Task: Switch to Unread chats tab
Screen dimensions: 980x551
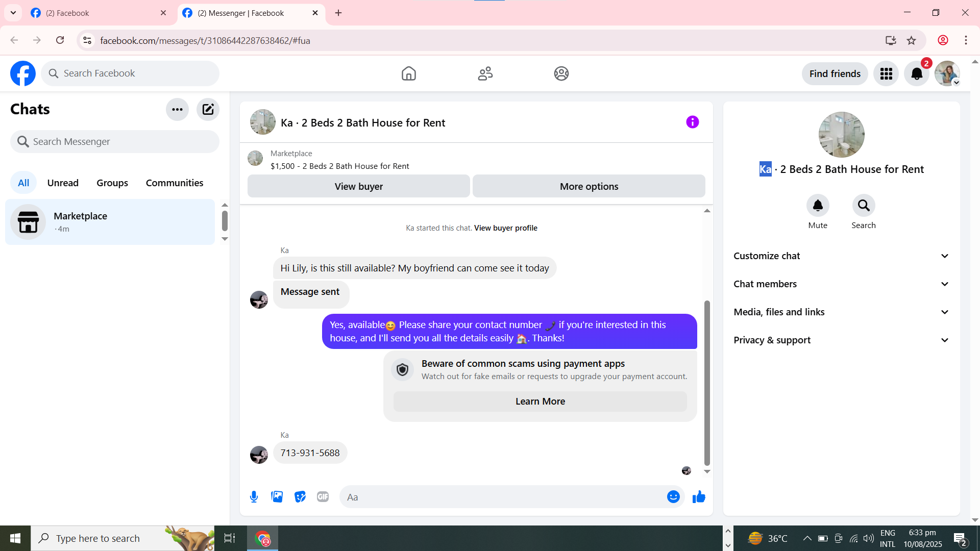Action: [x=63, y=183]
